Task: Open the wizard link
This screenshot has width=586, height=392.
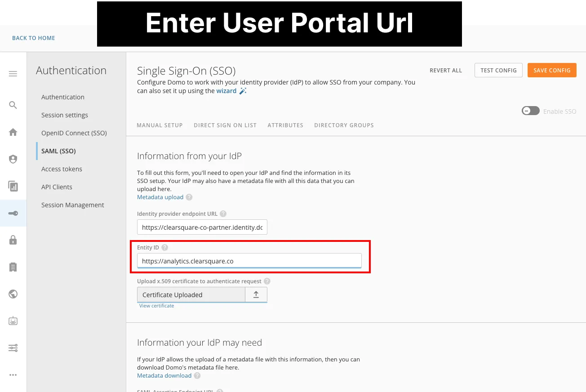Action: click(226, 91)
